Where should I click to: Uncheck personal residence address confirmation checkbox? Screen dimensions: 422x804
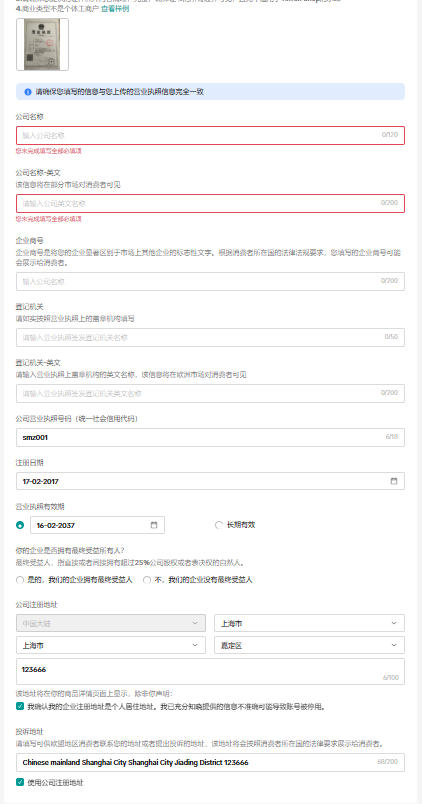pos(20,706)
